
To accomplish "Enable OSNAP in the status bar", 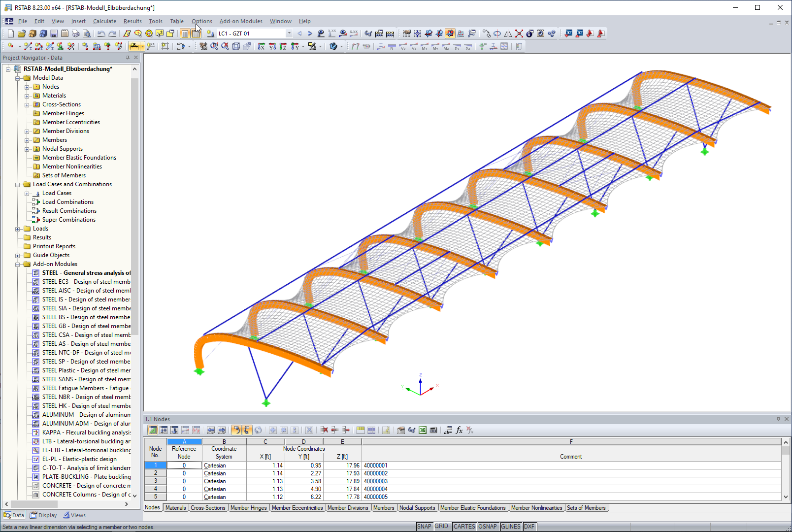I will (x=488, y=526).
